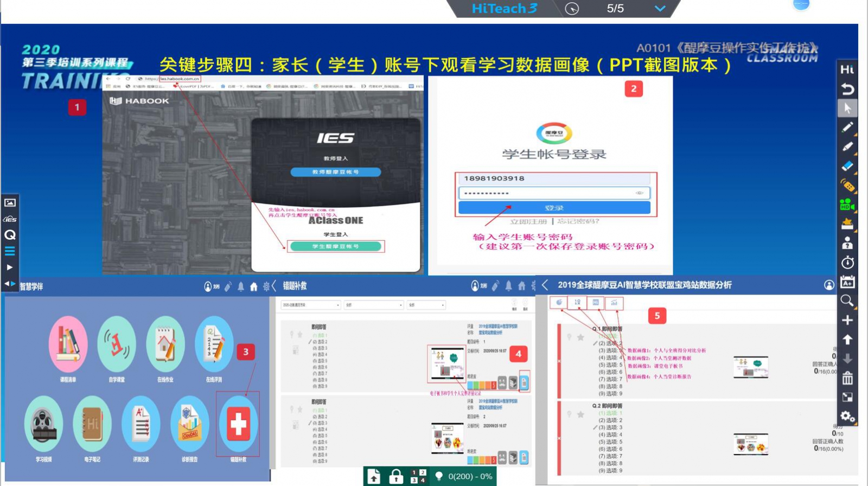Expand the page counter dropdown chevron
The height and width of the screenshot is (486, 868).
click(660, 9)
